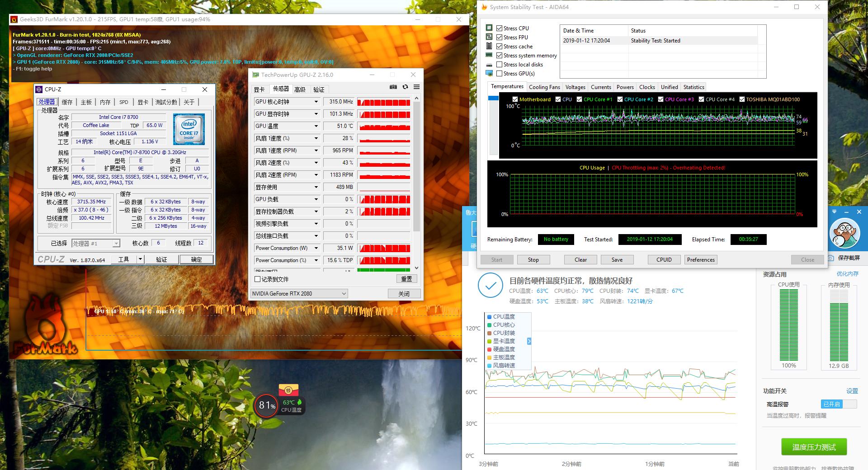Click the AIDA64 Preferences button

(701, 260)
